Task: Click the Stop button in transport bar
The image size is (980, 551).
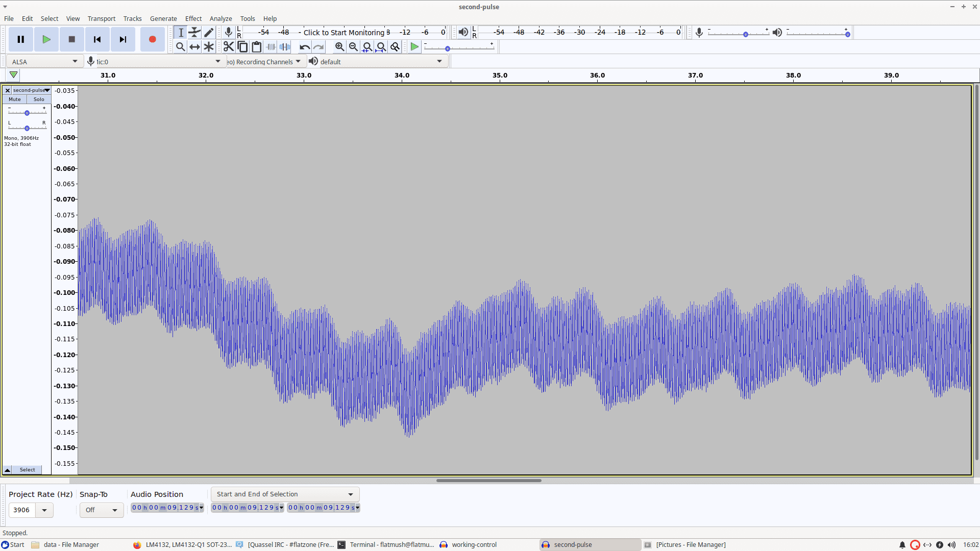Action: pyautogui.click(x=71, y=38)
